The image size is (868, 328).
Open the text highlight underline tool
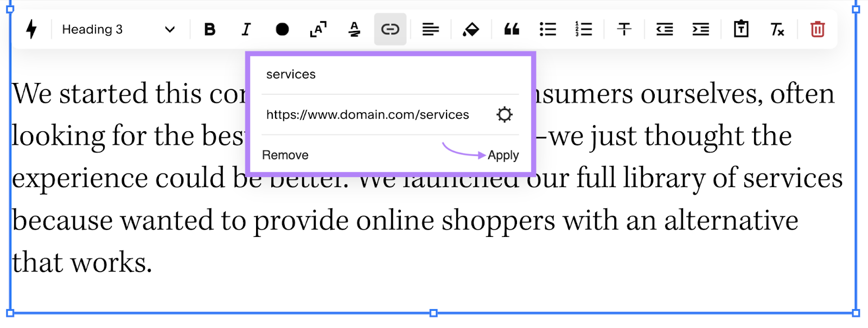[x=354, y=29]
